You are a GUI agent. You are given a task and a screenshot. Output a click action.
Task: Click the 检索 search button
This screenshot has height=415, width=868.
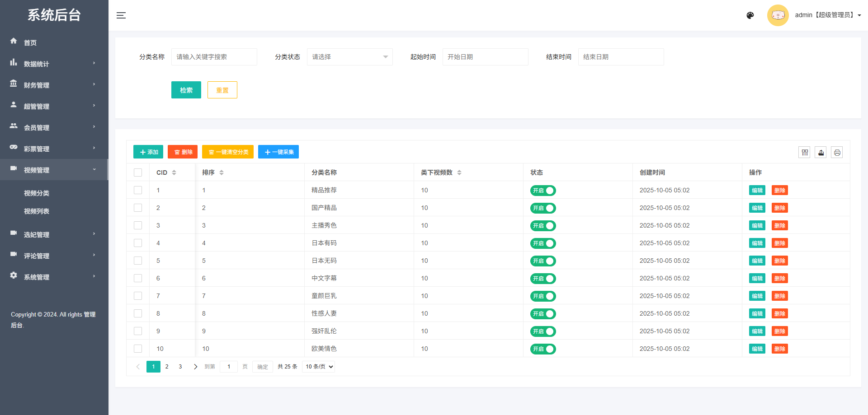pos(186,90)
